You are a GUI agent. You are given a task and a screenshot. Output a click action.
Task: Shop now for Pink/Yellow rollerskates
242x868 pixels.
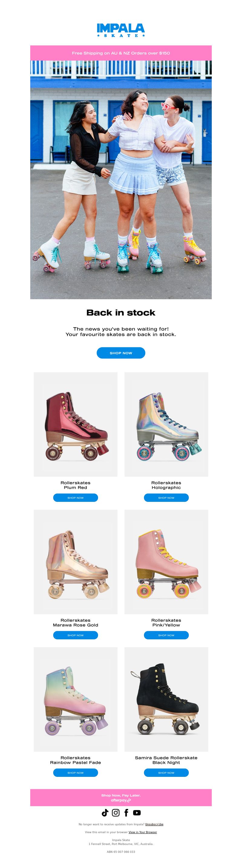[166, 635]
